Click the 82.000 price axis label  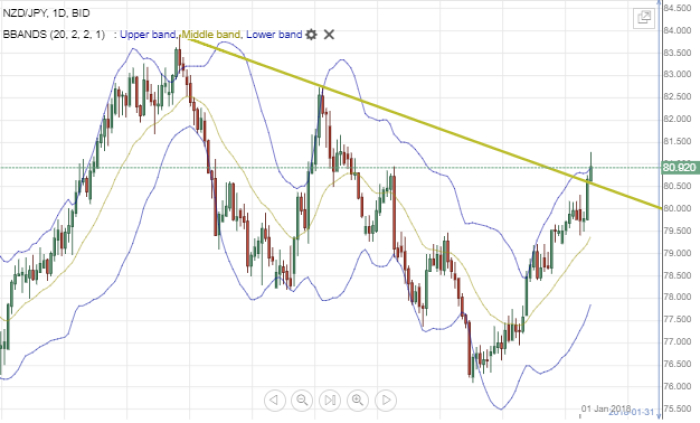(677, 119)
